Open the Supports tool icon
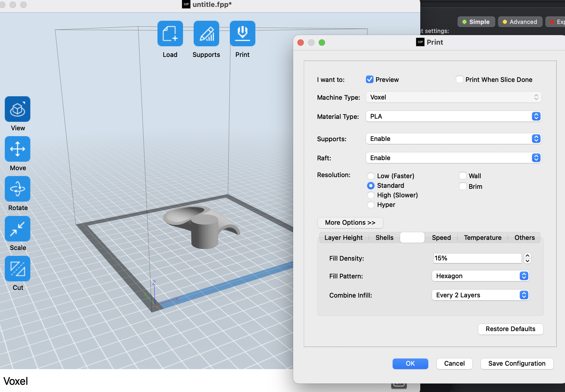Image resolution: width=565 pixels, height=392 pixels. [206, 34]
